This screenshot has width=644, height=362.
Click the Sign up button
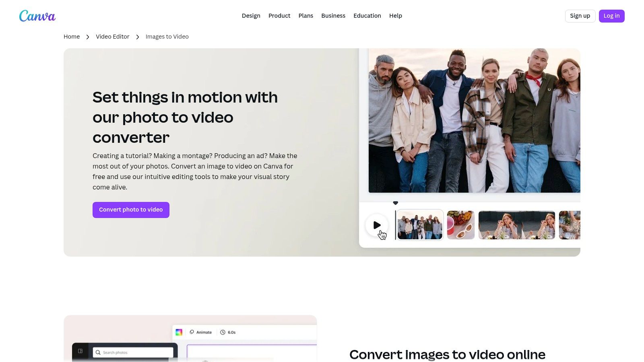point(580,16)
